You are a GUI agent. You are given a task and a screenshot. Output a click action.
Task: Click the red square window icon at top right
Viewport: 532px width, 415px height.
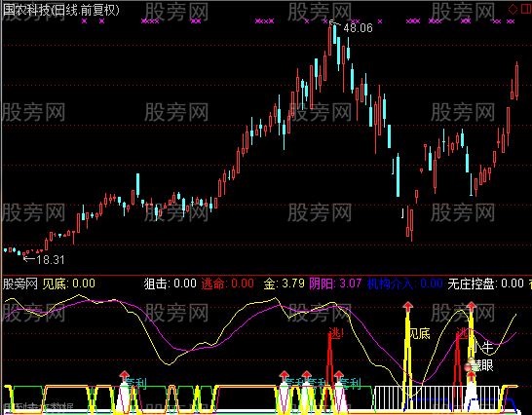[x=526, y=9]
